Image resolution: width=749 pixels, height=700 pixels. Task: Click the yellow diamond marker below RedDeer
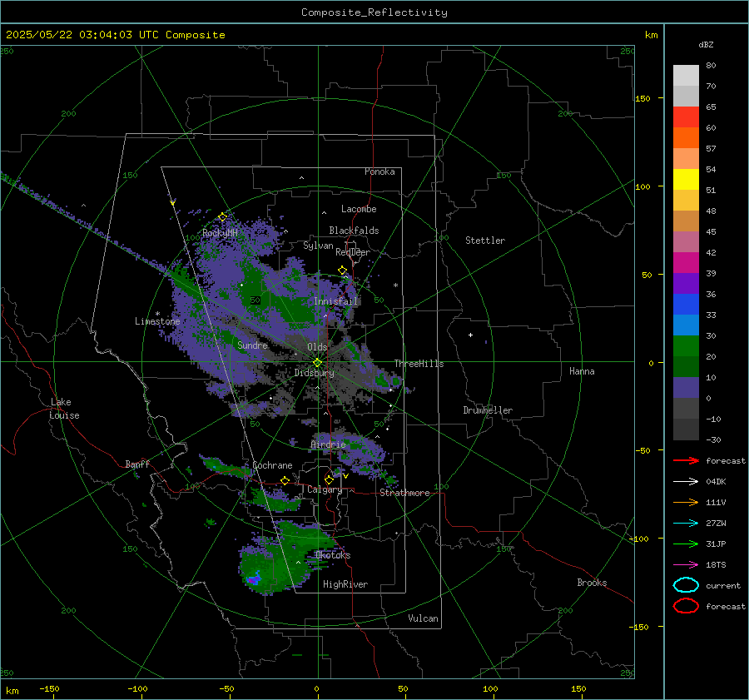pos(343,271)
